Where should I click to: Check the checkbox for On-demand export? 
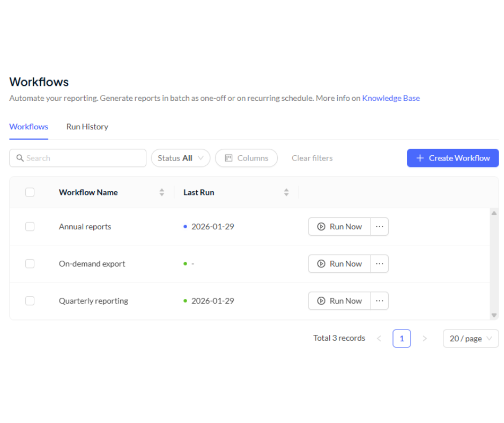point(29,264)
